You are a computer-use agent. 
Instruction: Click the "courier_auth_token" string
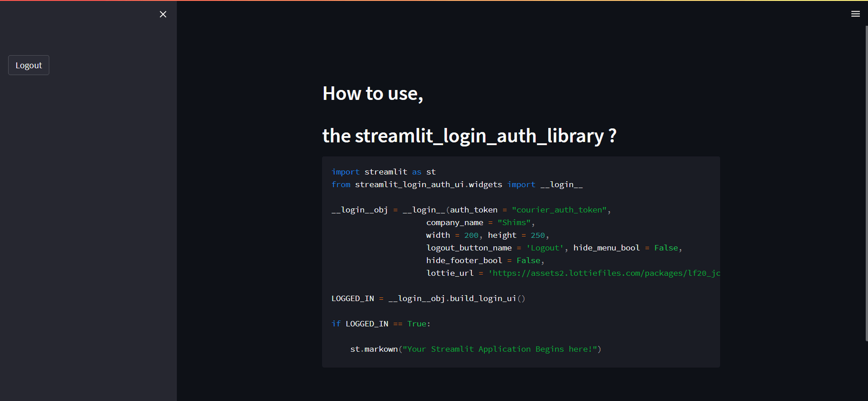coord(559,210)
